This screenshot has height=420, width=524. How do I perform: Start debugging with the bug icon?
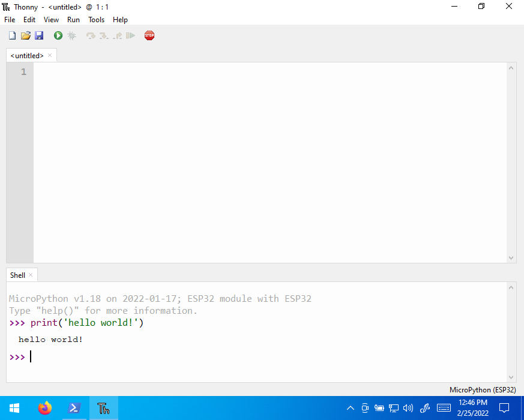click(71, 35)
